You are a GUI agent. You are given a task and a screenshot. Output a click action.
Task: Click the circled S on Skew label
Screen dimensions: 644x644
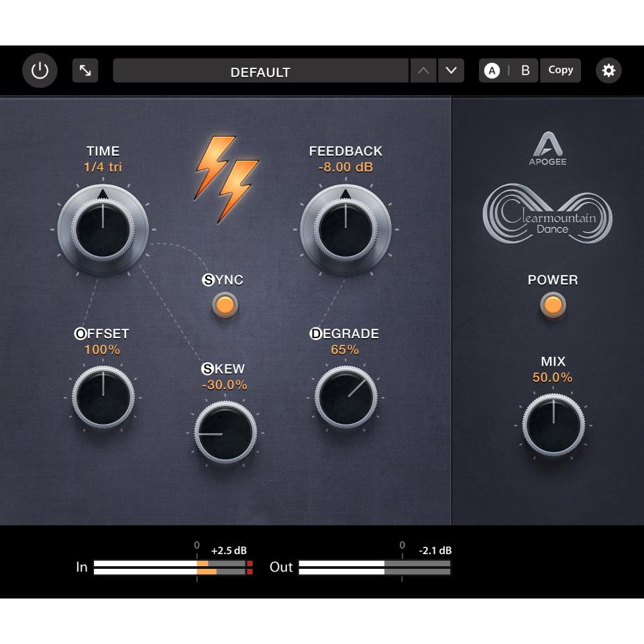click(208, 369)
